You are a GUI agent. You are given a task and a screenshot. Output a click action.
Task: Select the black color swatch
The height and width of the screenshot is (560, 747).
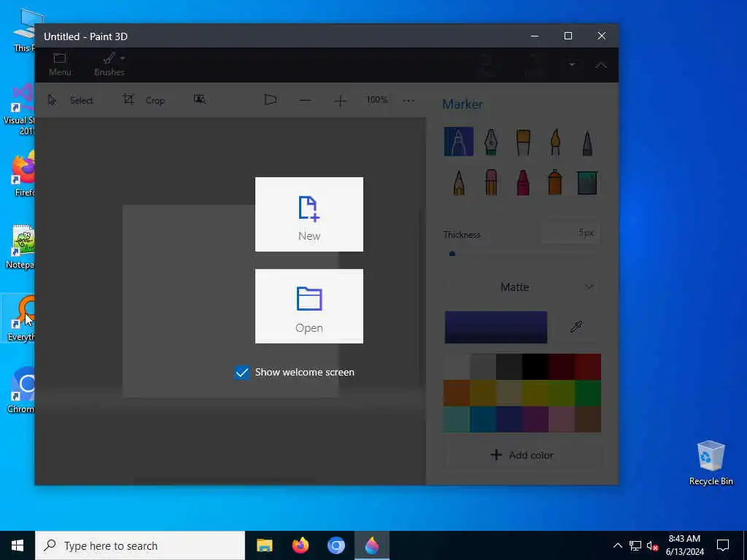tap(535, 367)
